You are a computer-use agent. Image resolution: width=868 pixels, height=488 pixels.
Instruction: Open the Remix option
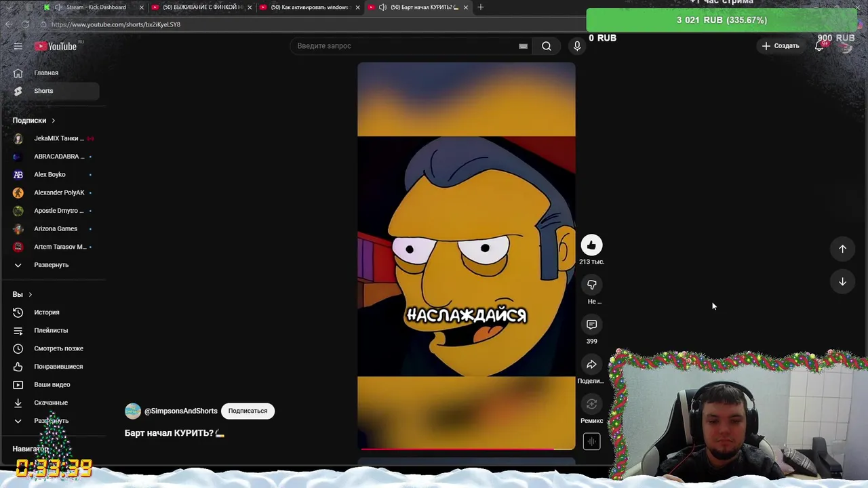(x=591, y=405)
